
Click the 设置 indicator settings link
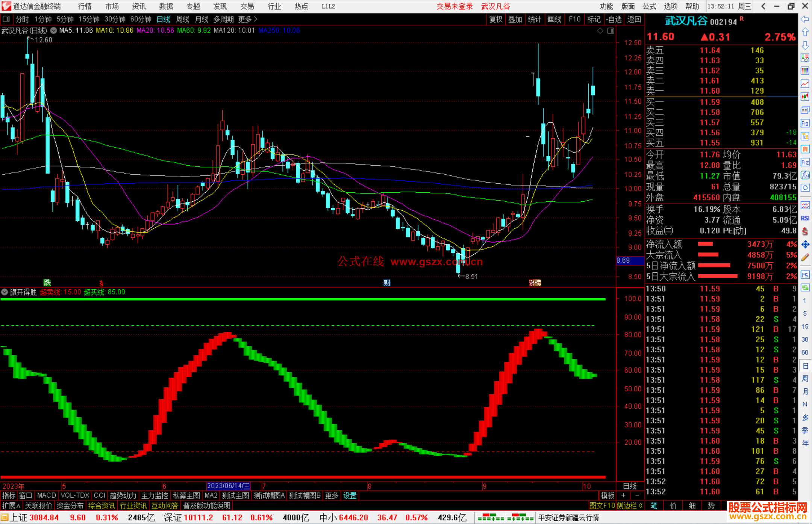(350, 495)
